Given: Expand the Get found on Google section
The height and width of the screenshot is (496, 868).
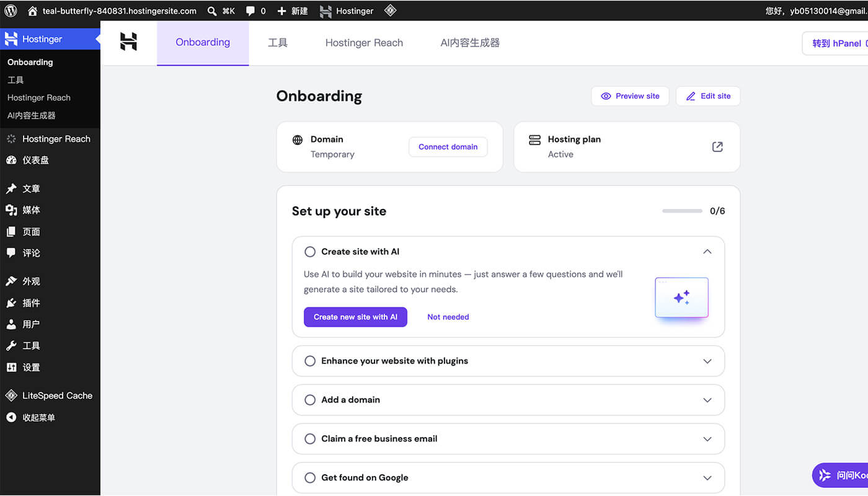Looking at the screenshot, I should pyautogui.click(x=707, y=478).
